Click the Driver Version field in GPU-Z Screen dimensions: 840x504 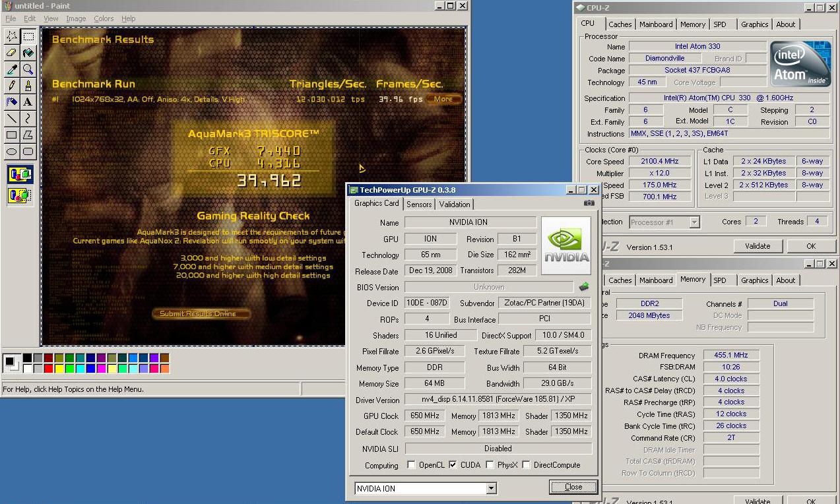click(x=498, y=400)
